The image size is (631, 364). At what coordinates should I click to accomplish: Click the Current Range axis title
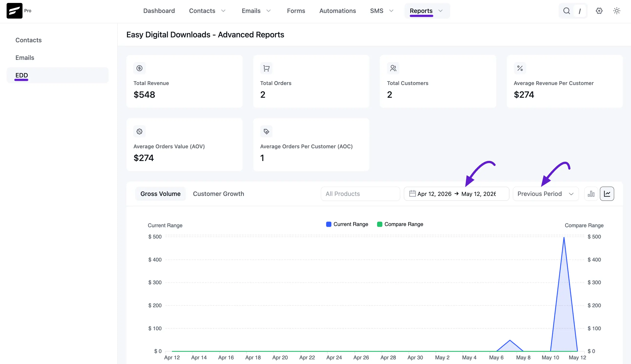165,225
